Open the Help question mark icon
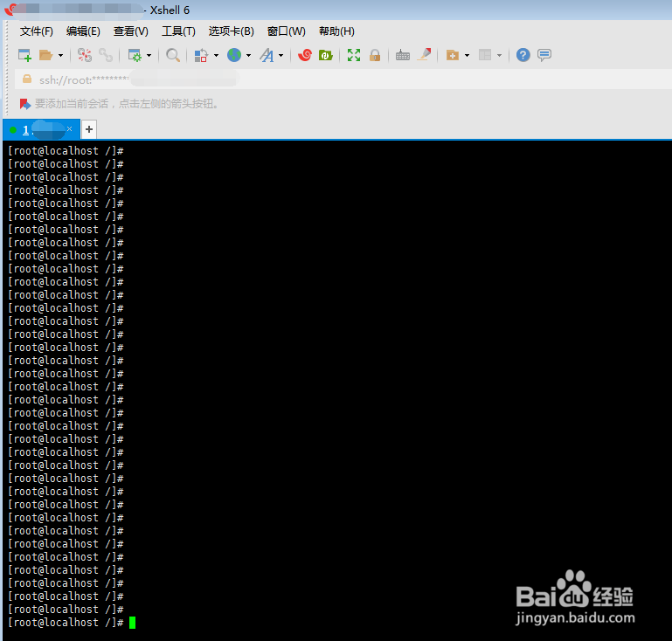672x641 pixels. (523, 55)
